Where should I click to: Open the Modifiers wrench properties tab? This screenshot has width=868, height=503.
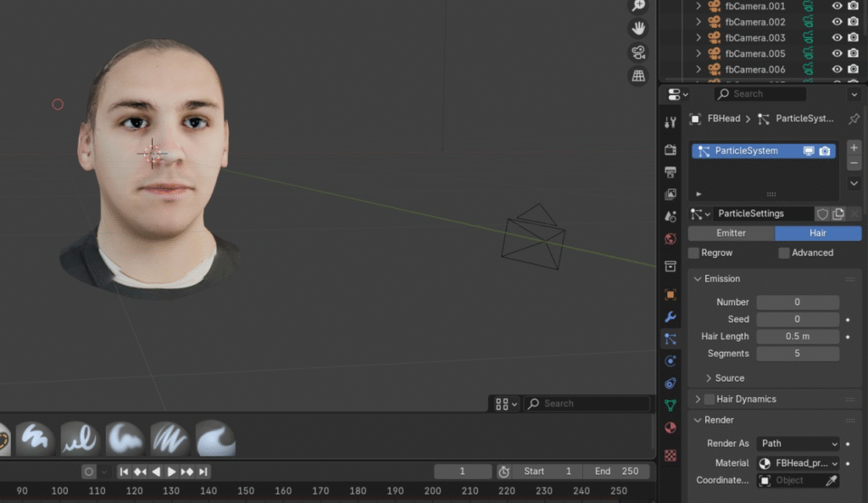point(670,317)
